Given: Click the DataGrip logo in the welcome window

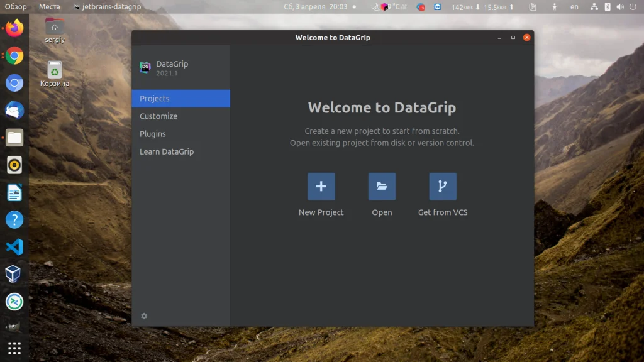Looking at the screenshot, I should [145, 68].
